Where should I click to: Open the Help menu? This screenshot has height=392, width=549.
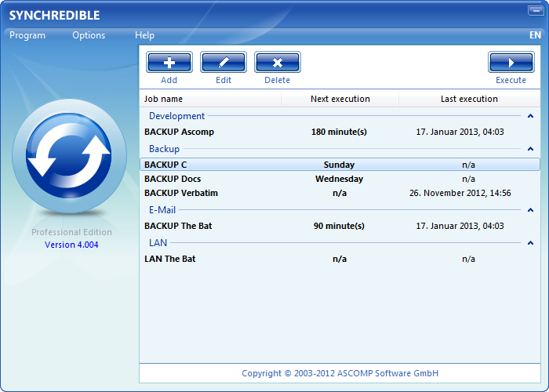click(144, 35)
